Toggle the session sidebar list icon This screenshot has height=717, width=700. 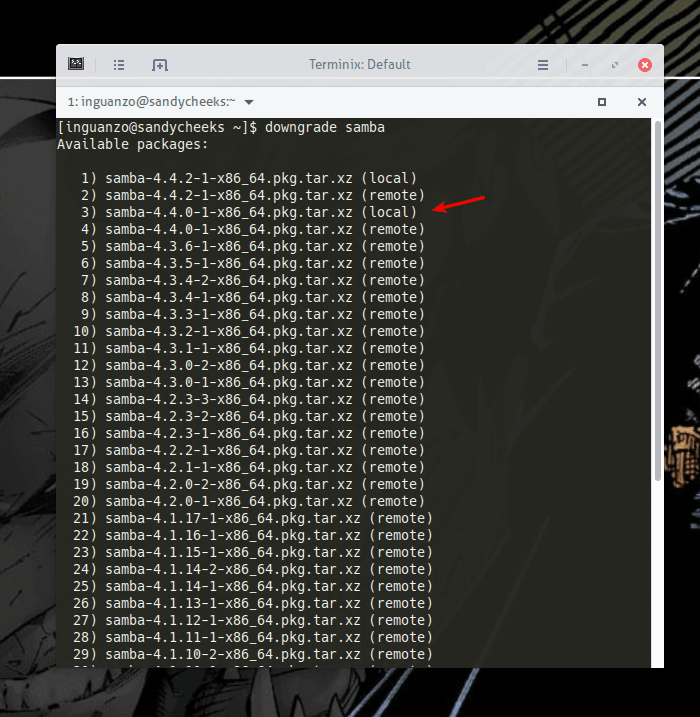point(119,65)
